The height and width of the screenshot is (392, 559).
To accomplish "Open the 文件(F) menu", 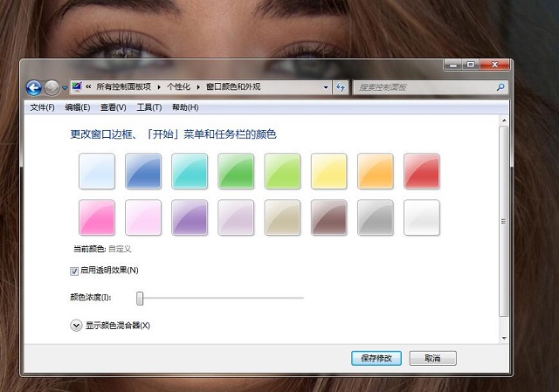I will [x=42, y=107].
